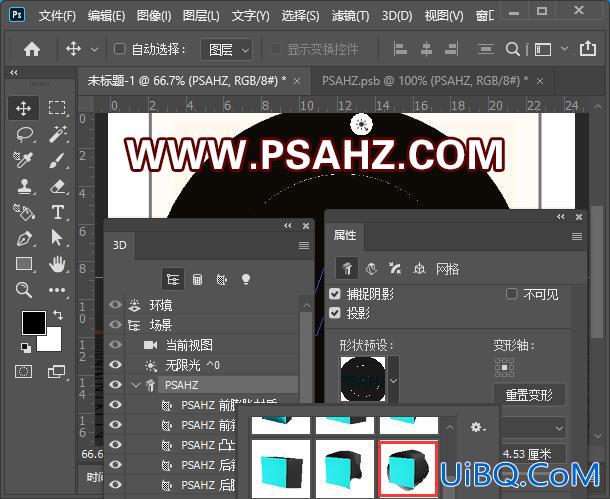The height and width of the screenshot is (499, 610).
Task: Select the Eraser tool
Action: pyautogui.click(x=57, y=186)
